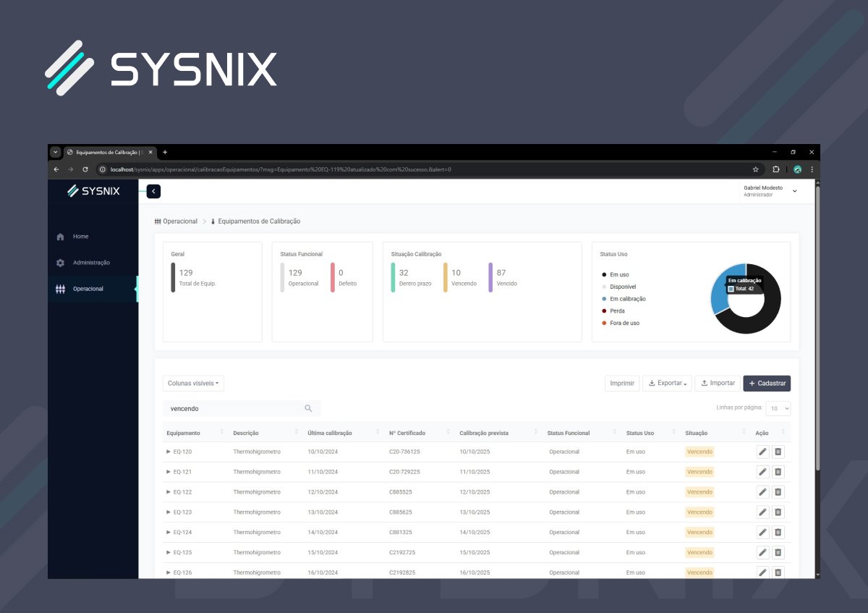The height and width of the screenshot is (613, 868).
Task: Click the edit pencil icon for EQ-120
Action: pyautogui.click(x=762, y=452)
